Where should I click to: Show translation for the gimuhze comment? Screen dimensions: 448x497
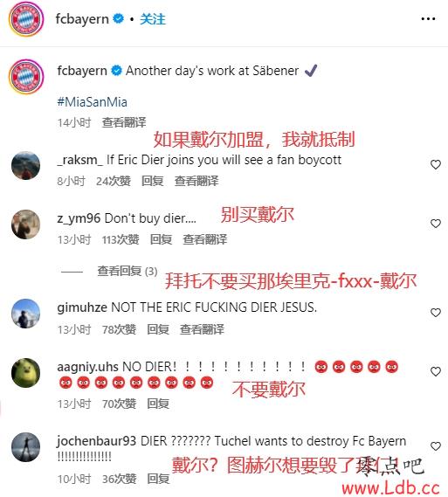tap(202, 329)
